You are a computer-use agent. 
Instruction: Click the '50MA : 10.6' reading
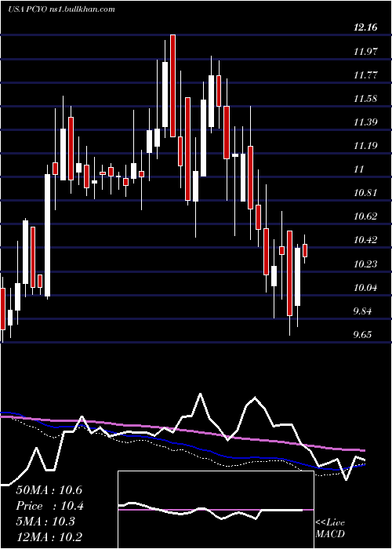tap(49, 490)
